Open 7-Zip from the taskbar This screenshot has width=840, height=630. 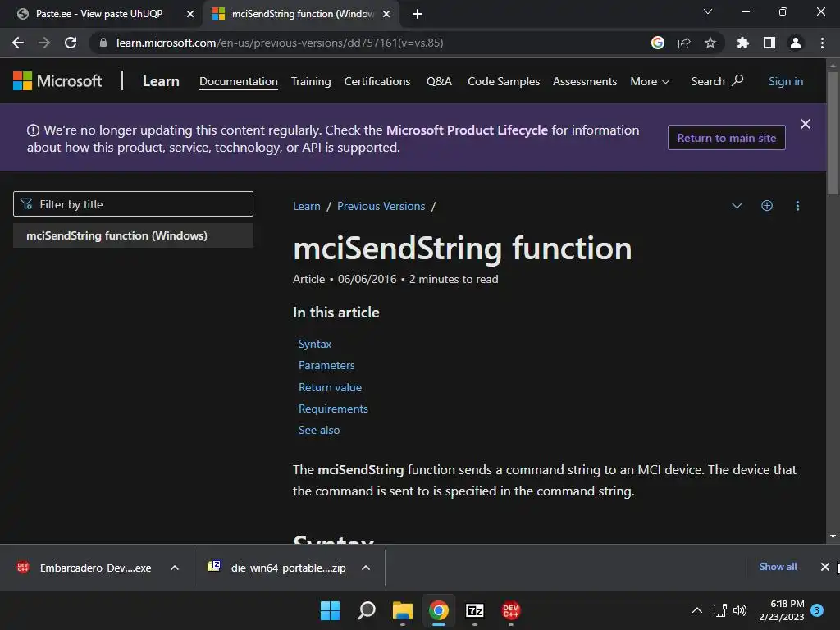475,610
